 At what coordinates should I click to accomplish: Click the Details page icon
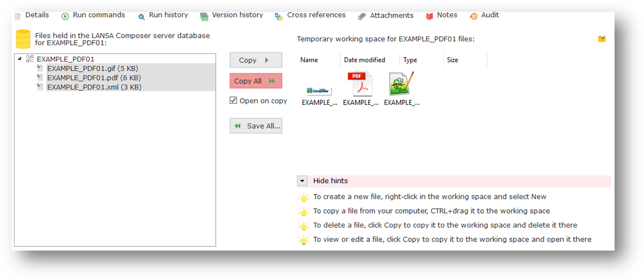pyautogui.click(x=18, y=16)
